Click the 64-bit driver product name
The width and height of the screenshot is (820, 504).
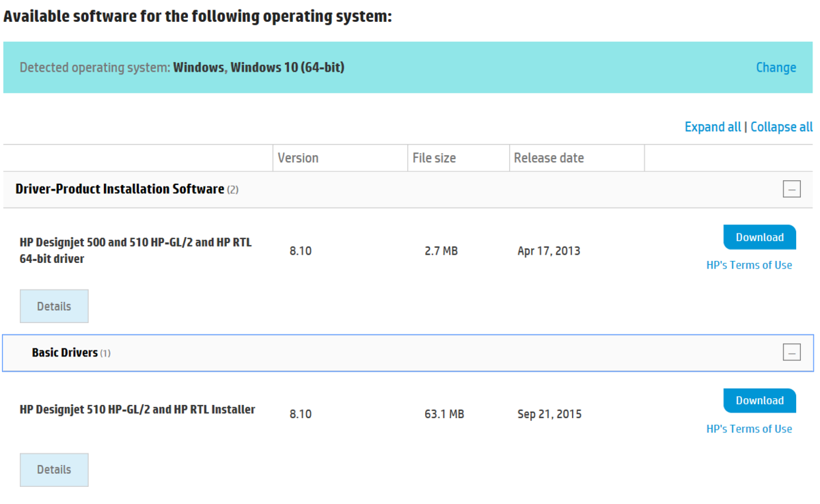[135, 251]
